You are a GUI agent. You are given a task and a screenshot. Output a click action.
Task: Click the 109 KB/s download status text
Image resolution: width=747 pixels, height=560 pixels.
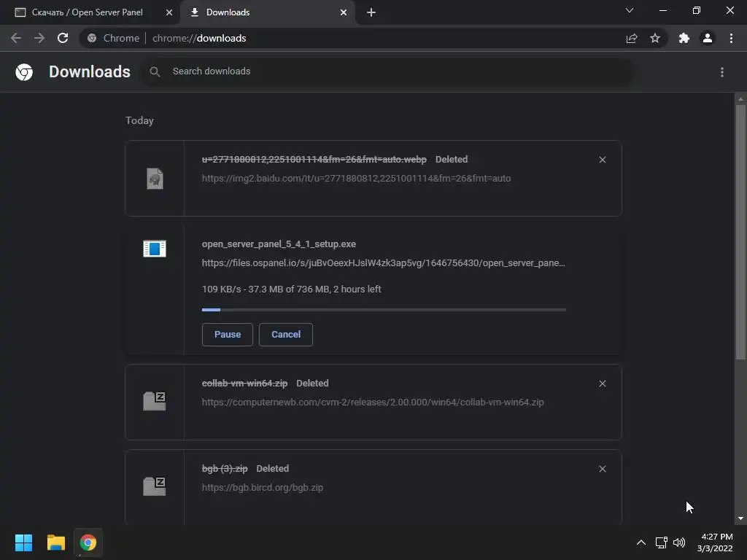point(292,289)
